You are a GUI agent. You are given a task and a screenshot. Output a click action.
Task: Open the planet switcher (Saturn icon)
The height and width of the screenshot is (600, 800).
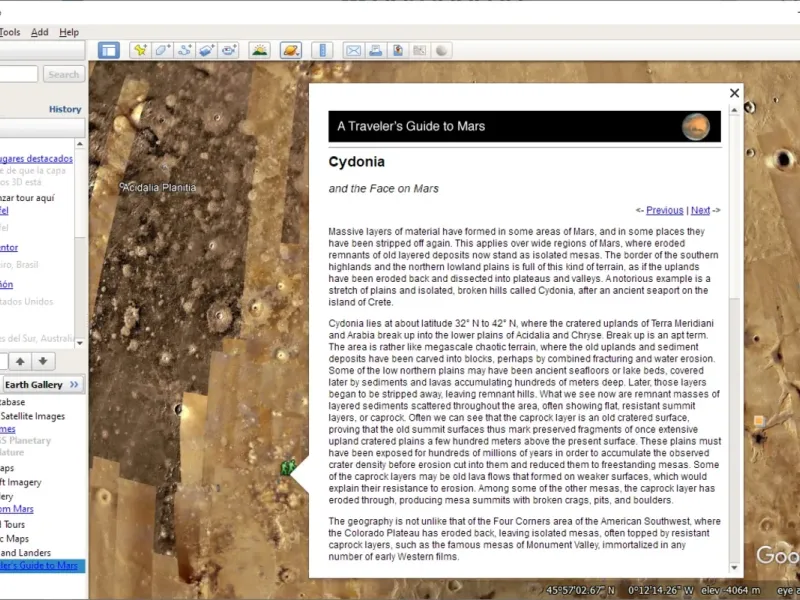(x=291, y=50)
